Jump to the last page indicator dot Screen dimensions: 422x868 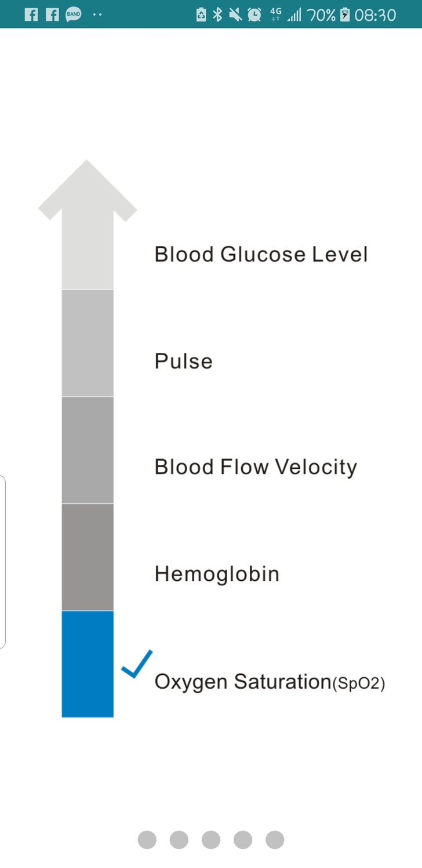pos(275,840)
